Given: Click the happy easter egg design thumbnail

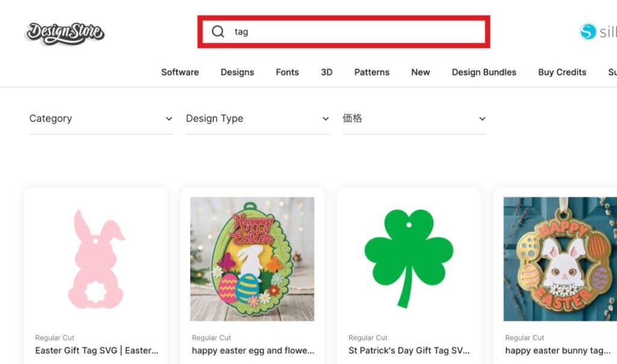Looking at the screenshot, I should [252, 259].
